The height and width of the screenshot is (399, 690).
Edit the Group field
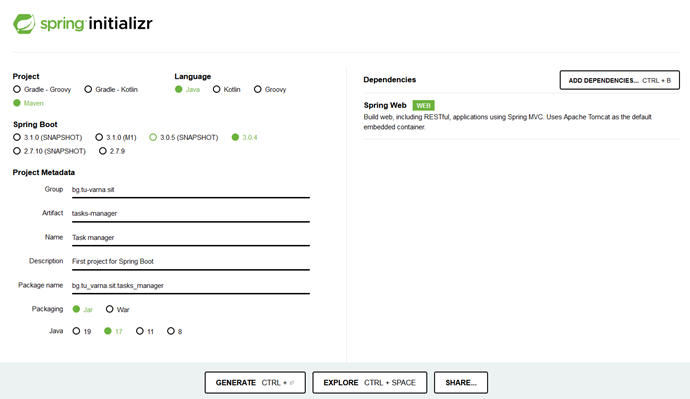click(x=191, y=190)
